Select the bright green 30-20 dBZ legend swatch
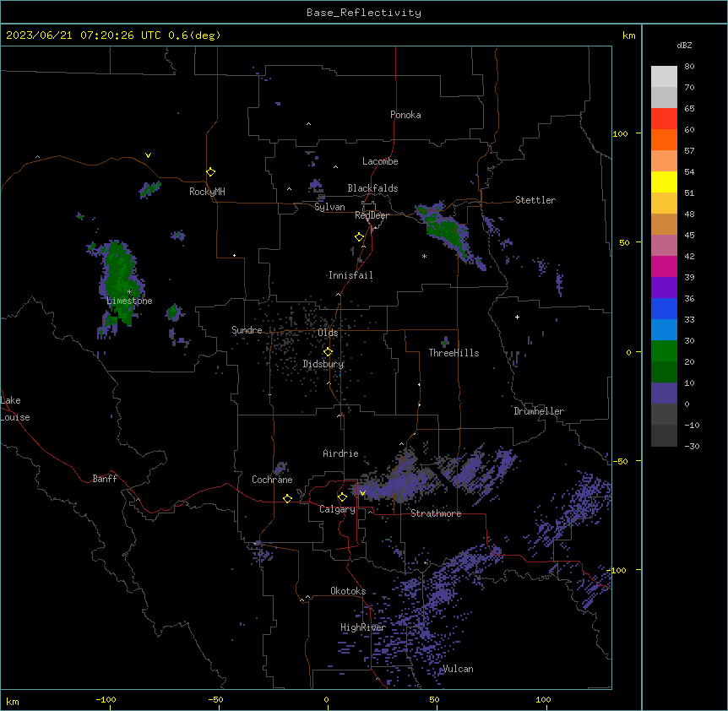This screenshot has height=711, width=728. point(664,351)
